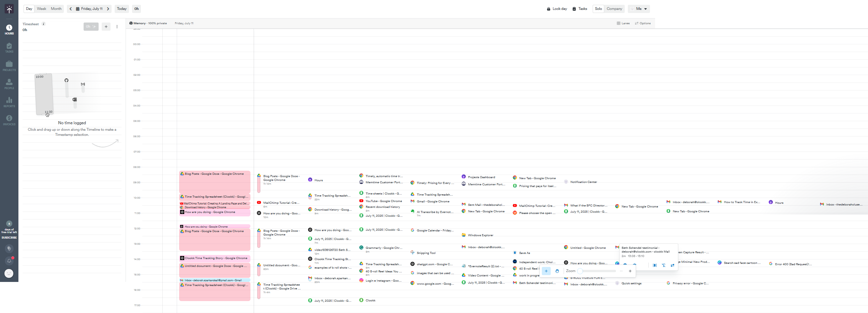
Task: Open the Tasks section in sidebar
Action: (9, 48)
